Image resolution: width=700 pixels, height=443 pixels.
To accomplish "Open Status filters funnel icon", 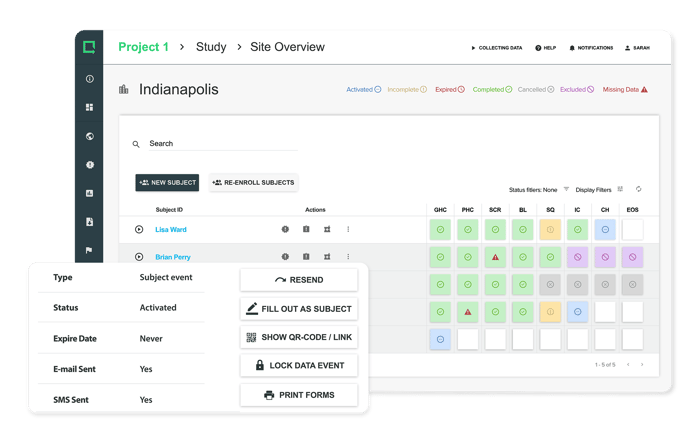I will point(566,189).
